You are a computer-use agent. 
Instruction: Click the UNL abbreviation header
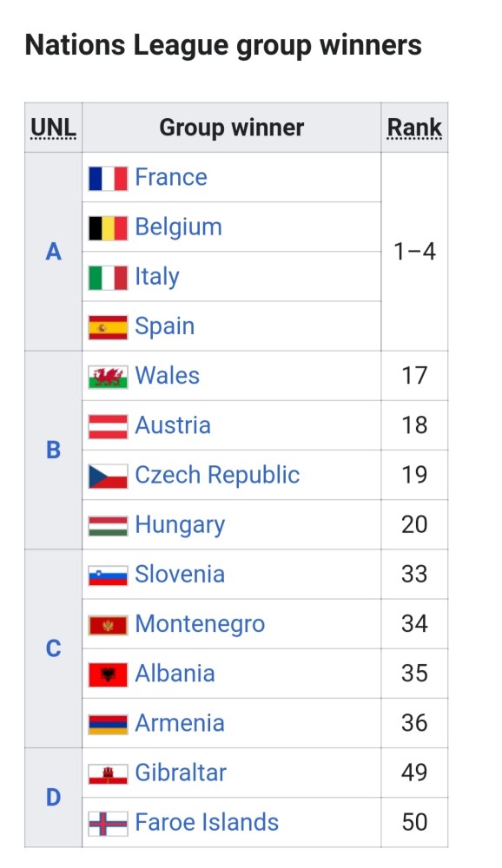[x=53, y=128]
